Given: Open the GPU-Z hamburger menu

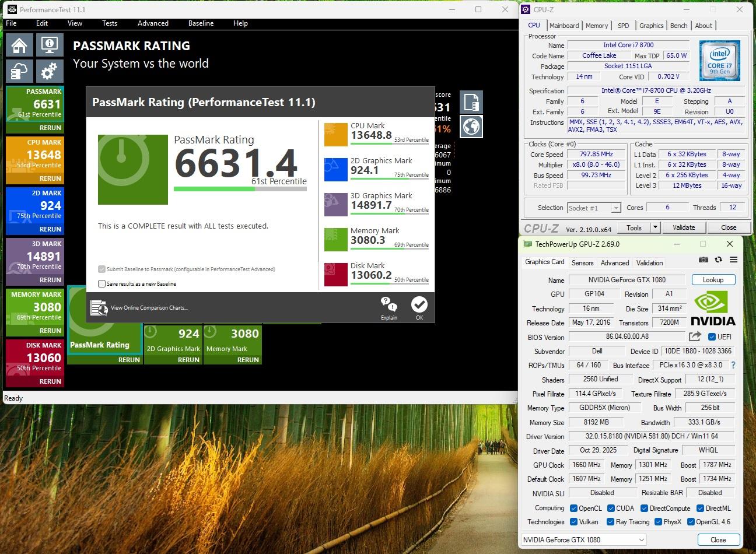Looking at the screenshot, I should [733, 260].
